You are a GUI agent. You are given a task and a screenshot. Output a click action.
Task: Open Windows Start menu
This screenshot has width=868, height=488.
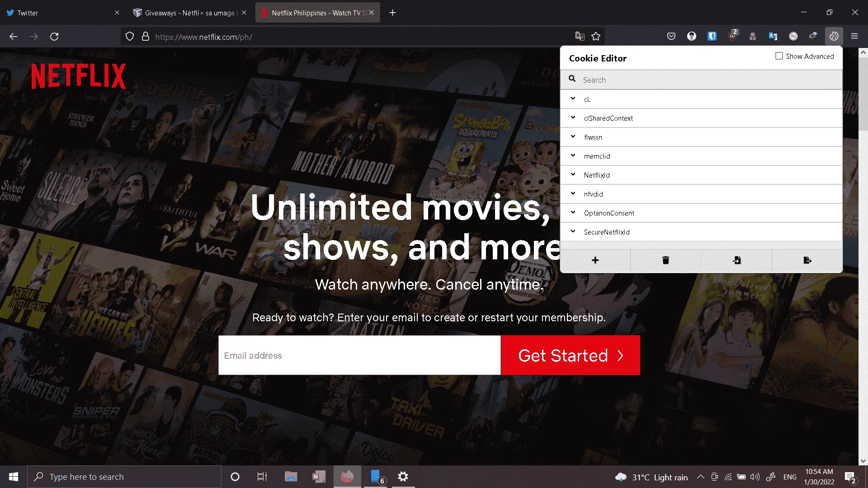(14, 477)
